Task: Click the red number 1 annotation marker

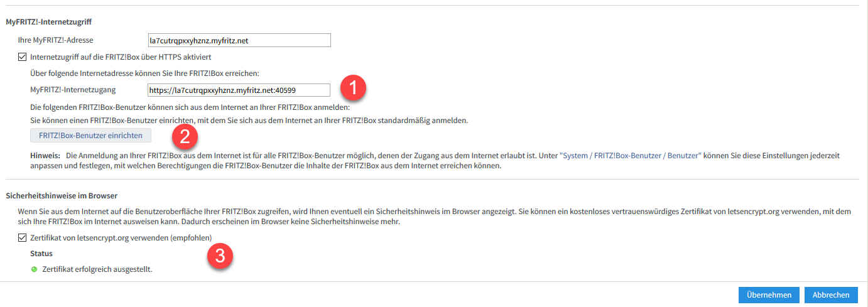Action: click(353, 89)
